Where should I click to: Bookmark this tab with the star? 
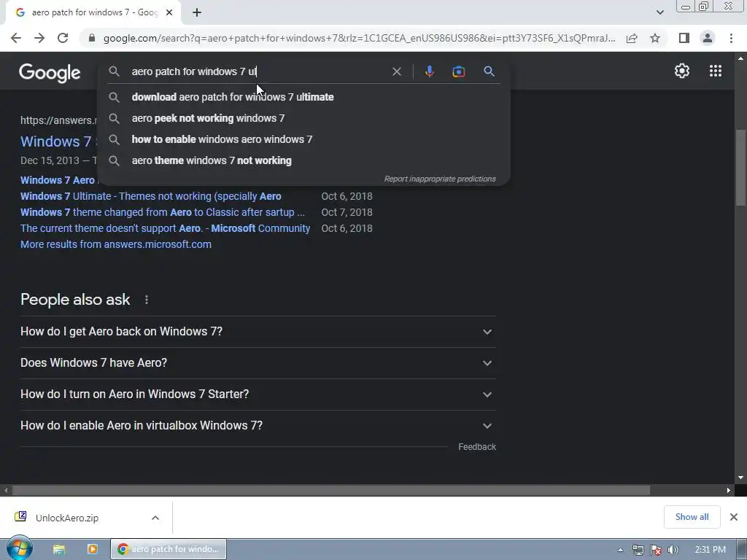pyautogui.click(x=655, y=38)
